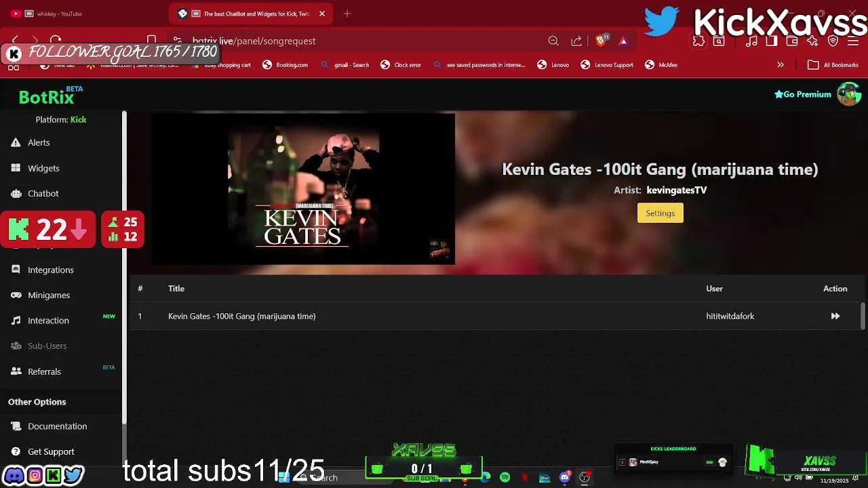Screen dimensions: 868x488
Task: Click the share page icon
Action: click(576, 41)
